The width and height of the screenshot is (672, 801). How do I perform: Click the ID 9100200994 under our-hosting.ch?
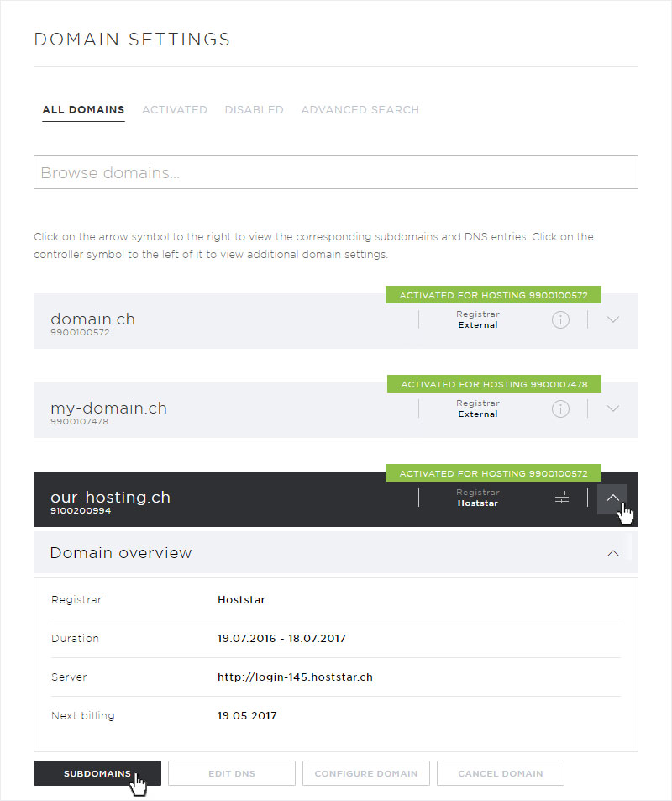(x=81, y=510)
